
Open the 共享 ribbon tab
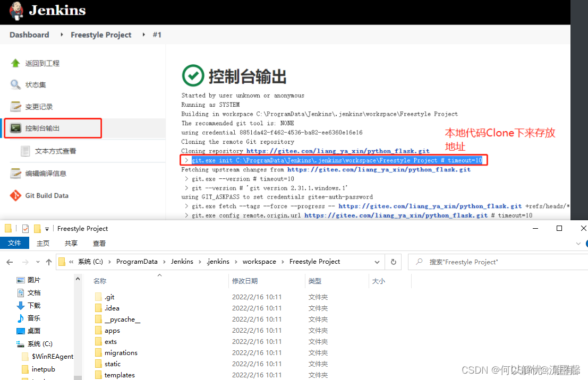[x=71, y=243]
